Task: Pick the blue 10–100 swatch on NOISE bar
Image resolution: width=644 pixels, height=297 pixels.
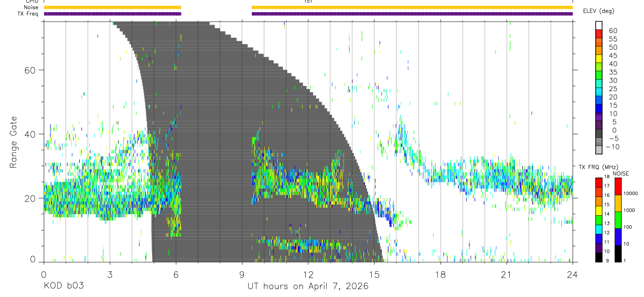Action: [618, 237]
